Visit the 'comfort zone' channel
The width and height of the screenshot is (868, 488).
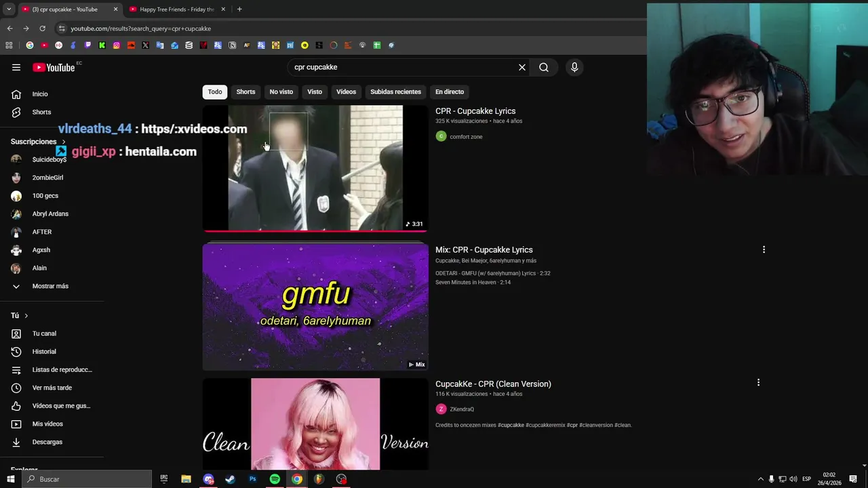coord(466,136)
